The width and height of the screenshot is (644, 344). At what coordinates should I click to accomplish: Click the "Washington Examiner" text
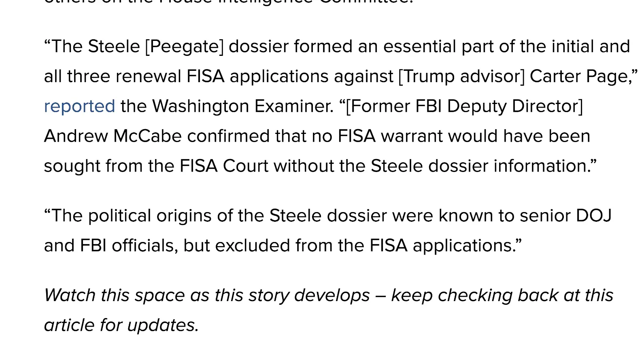coord(242,106)
